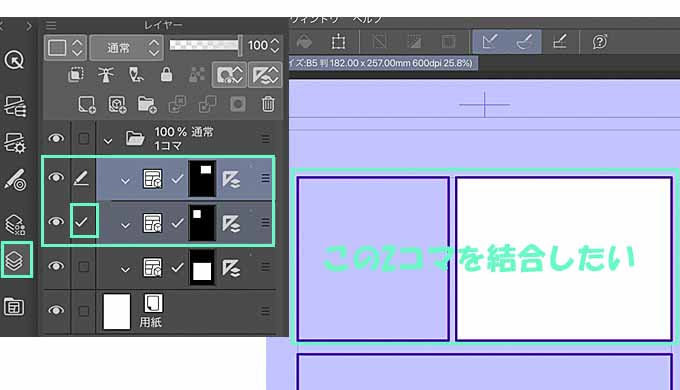Hide the third frame border layer
680x390 pixels.
point(56,266)
